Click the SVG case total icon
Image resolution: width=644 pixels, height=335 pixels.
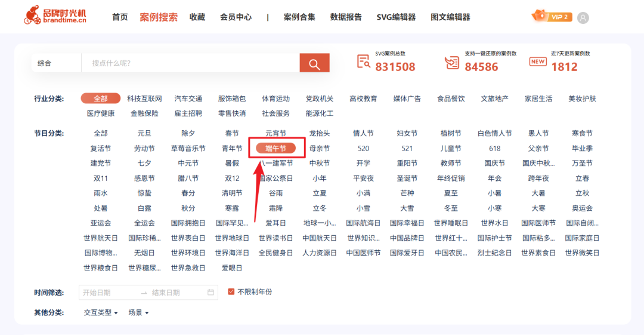tap(363, 62)
